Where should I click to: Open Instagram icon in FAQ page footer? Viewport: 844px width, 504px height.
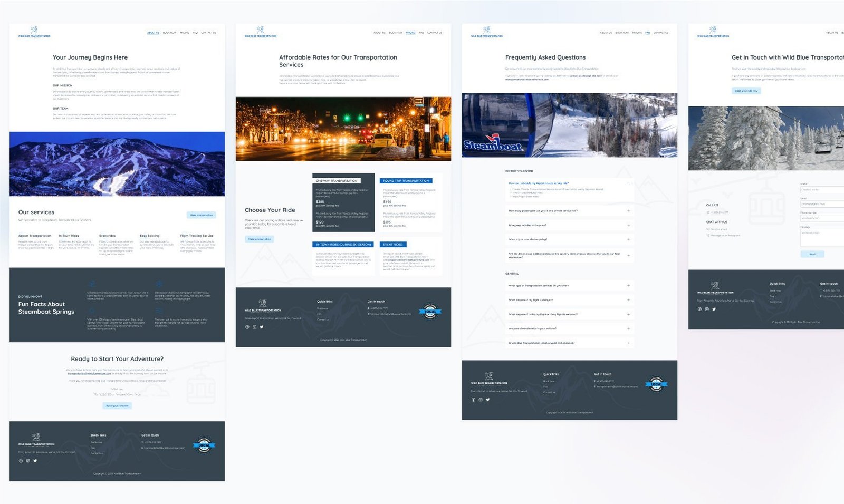[x=481, y=400]
